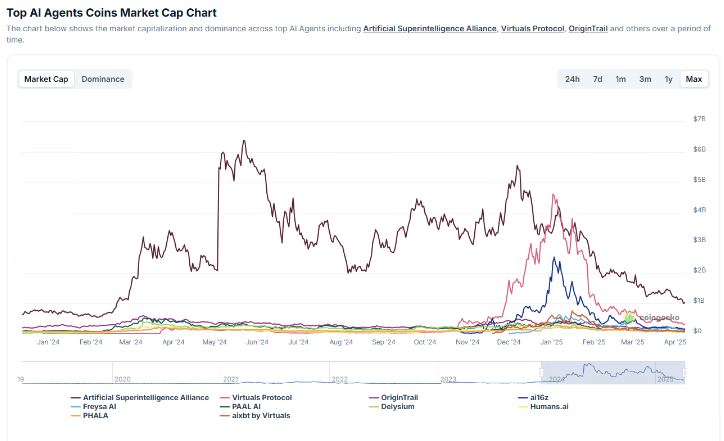The height and width of the screenshot is (441, 724).
Task: Set chart range to 24h
Action: pos(572,79)
